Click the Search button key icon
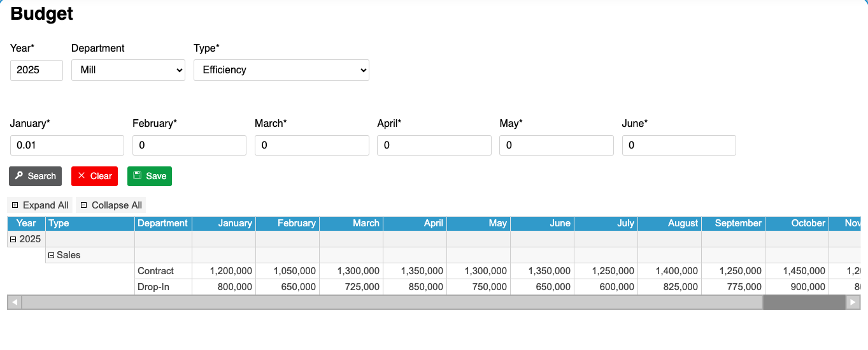Image resolution: width=868 pixels, height=350 pixels. pos(19,176)
